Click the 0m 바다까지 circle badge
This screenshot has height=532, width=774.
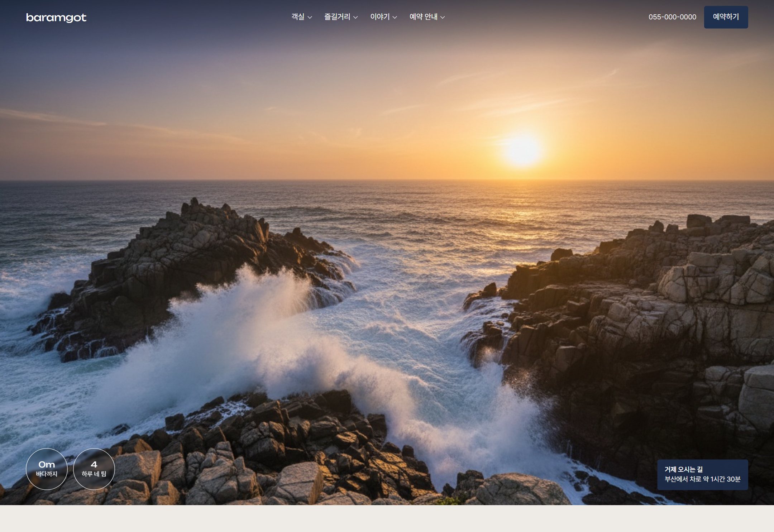47,469
